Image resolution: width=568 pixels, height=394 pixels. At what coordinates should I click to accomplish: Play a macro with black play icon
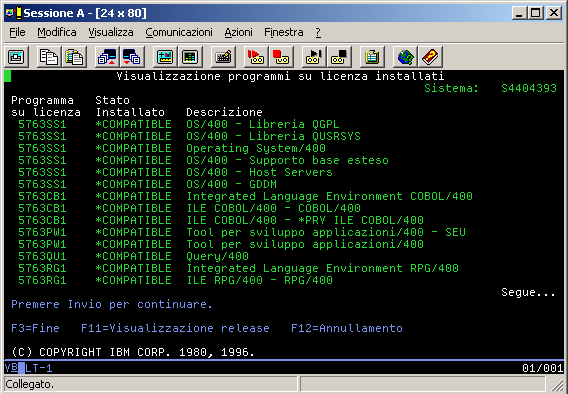click(314, 57)
